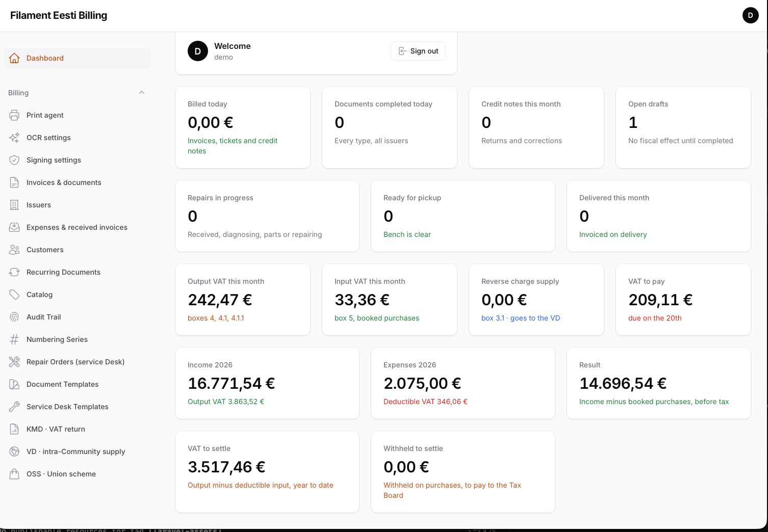
Task: Click Expenses 2026 value 2.075,00 €
Action: tap(422, 383)
